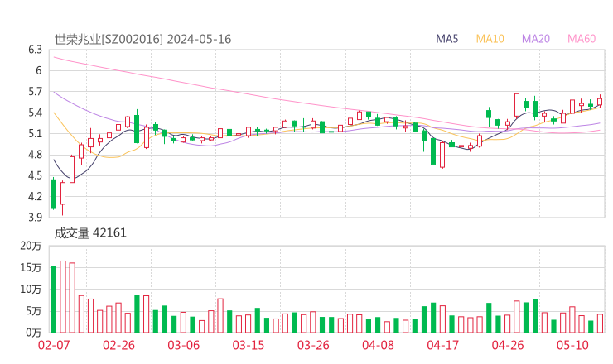
Task: Click the first green volume bar at 15万
Action: point(54,299)
